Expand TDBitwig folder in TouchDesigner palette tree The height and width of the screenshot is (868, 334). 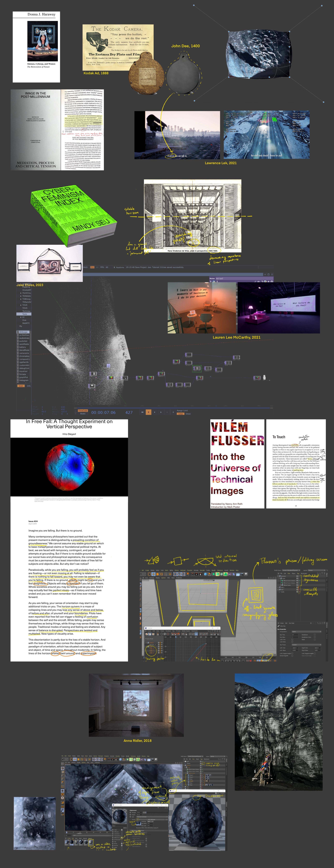(21, 299)
